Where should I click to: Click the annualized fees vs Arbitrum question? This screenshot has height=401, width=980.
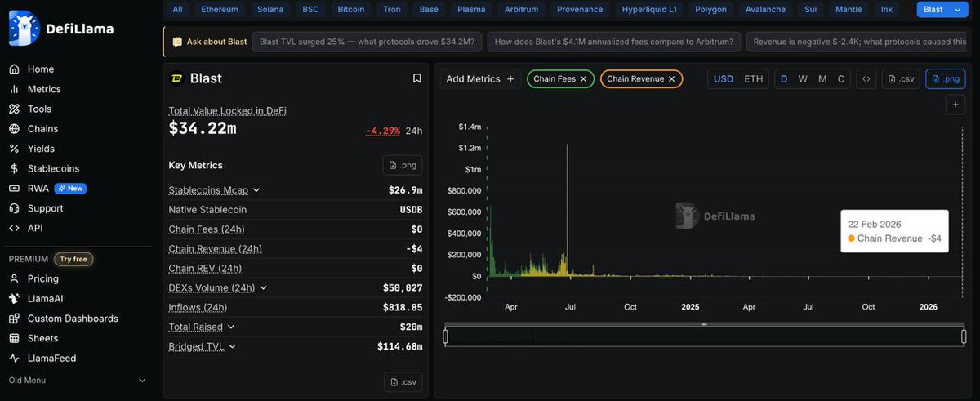click(614, 42)
